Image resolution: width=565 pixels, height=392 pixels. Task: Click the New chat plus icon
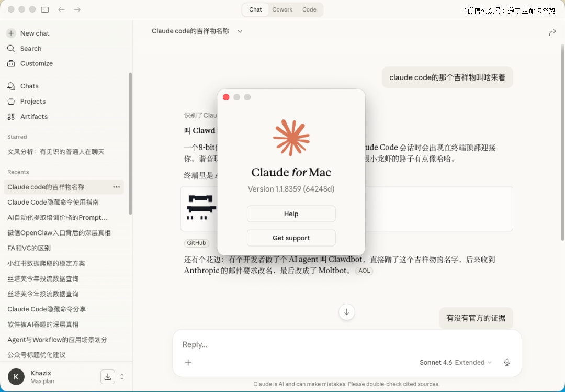[11, 33]
